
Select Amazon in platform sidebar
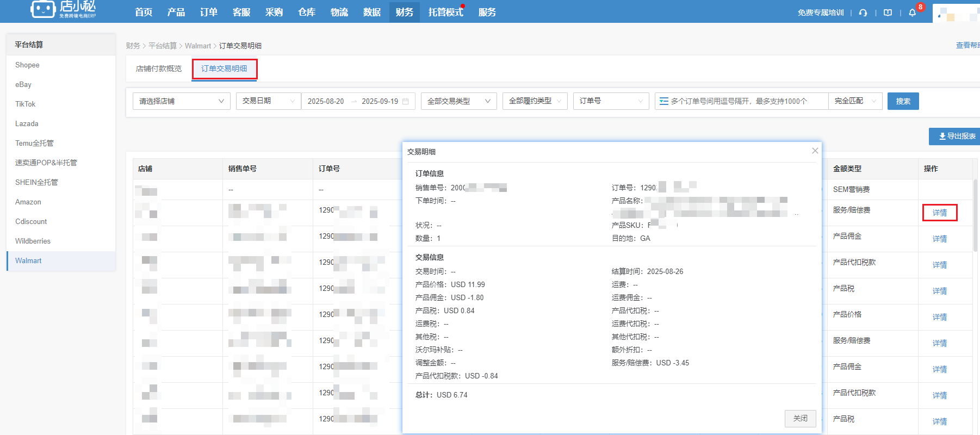click(28, 202)
